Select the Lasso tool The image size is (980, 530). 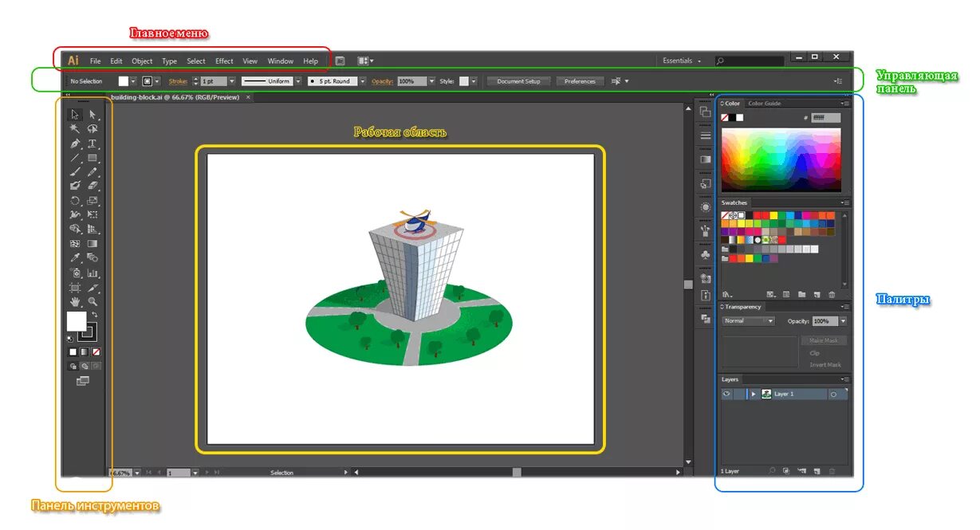pyautogui.click(x=92, y=129)
